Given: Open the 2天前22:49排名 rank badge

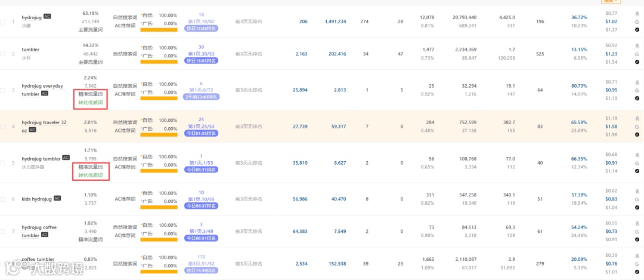Looking at the screenshot, I should click(202, 97).
